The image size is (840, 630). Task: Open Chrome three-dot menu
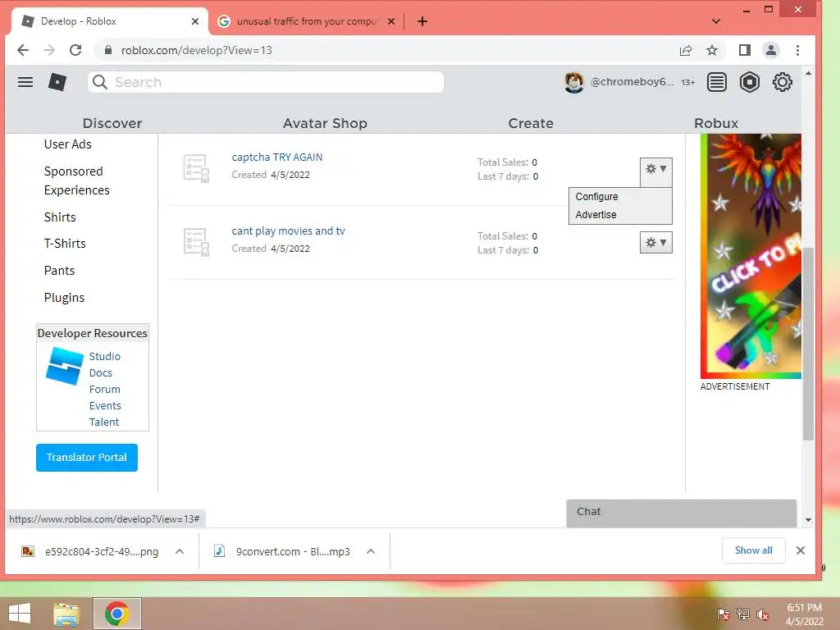[797, 50]
